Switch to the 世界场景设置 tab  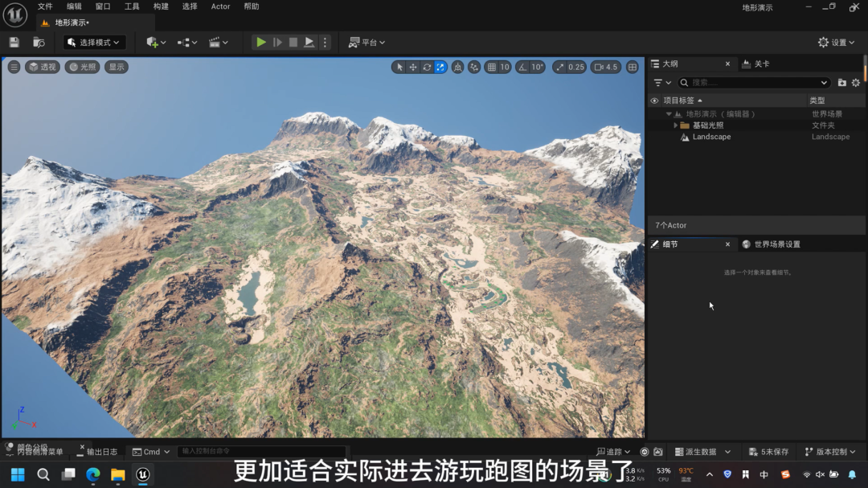pos(772,244)
